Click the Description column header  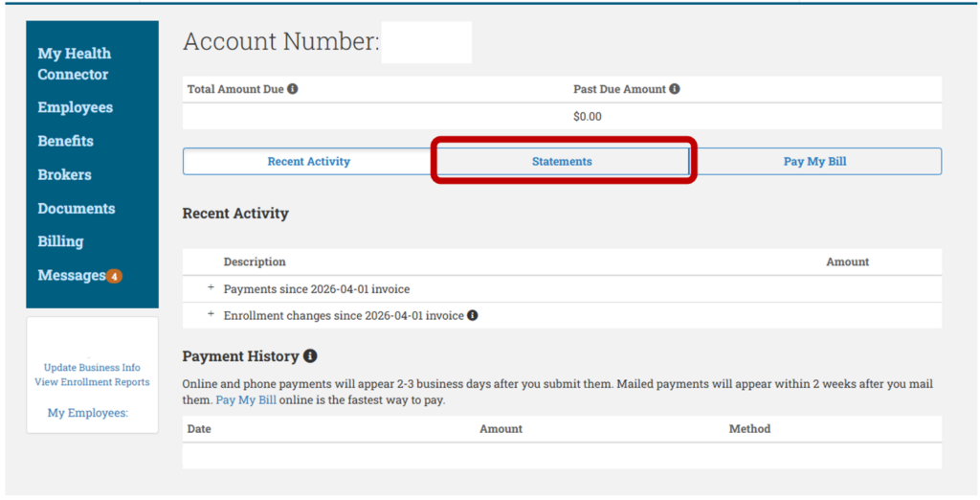coord(255,261)
